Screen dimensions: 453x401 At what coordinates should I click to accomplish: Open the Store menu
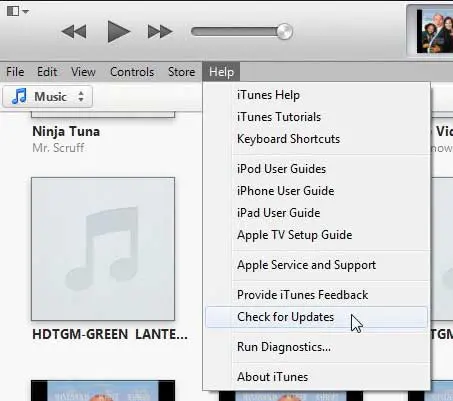click(x=181, y=72)
